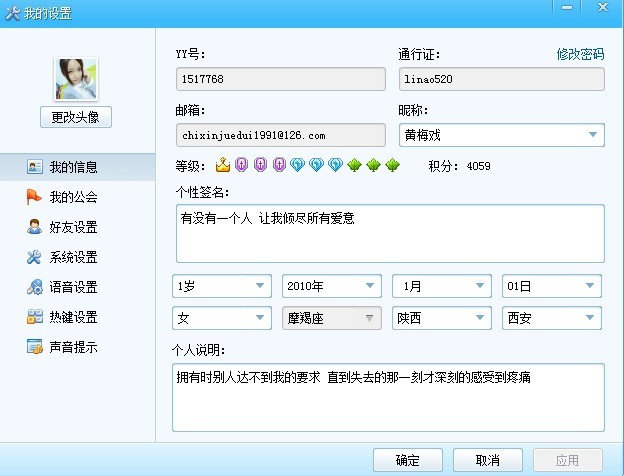Go to 好友设置 section
Screen dimensions: 624x476
point(78,227)
